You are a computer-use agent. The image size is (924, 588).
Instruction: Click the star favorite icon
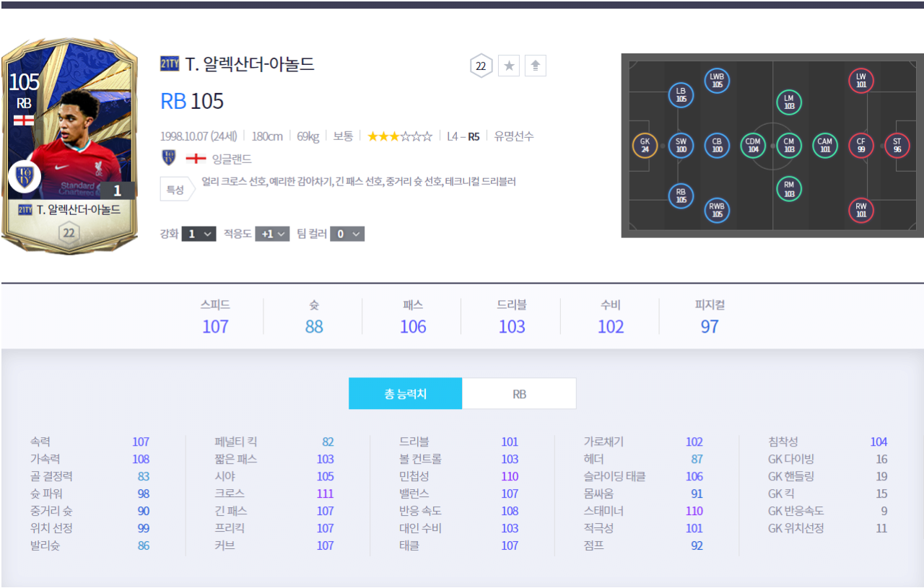509,66
